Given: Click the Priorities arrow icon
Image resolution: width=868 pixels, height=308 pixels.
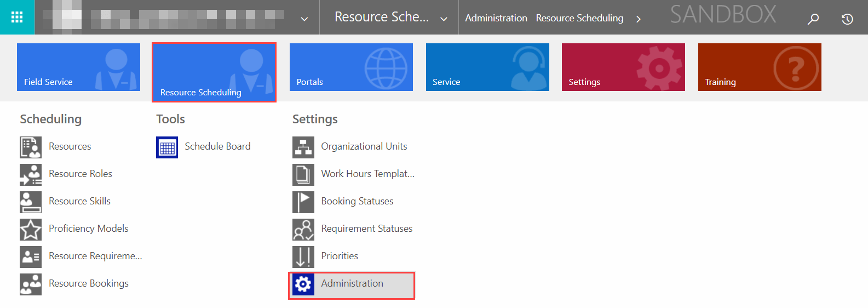Looking at the screenshot, I should [x=303, y=256].
